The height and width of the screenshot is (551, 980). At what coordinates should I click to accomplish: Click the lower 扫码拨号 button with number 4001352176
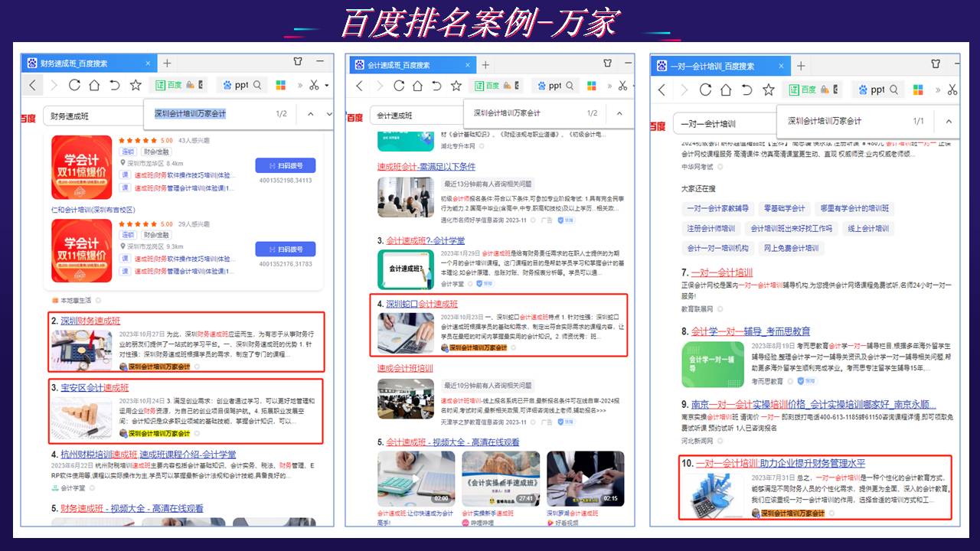[x=285, y=249]
